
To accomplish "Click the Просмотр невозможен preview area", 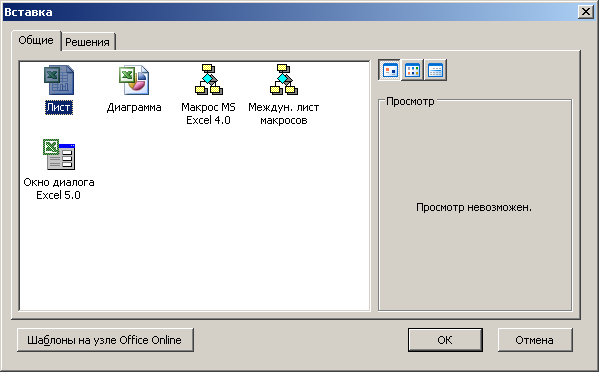I will 474,207.
